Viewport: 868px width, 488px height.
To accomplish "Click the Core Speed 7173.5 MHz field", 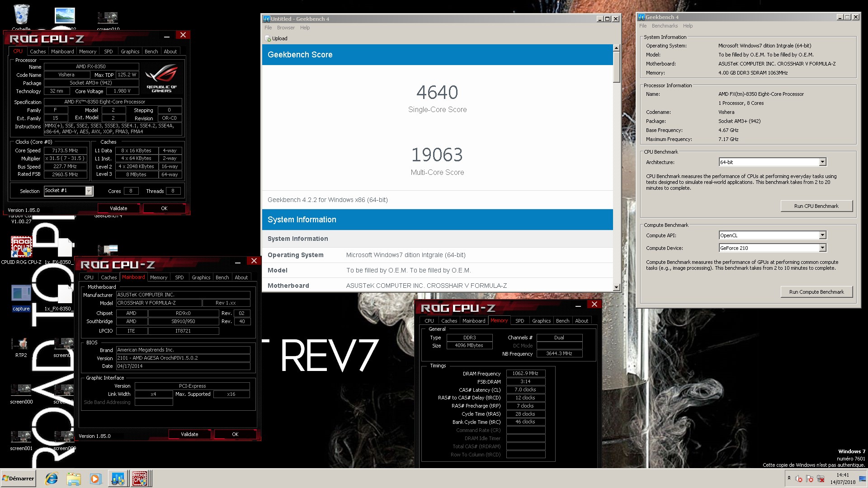I will click(x=65, y=150).
